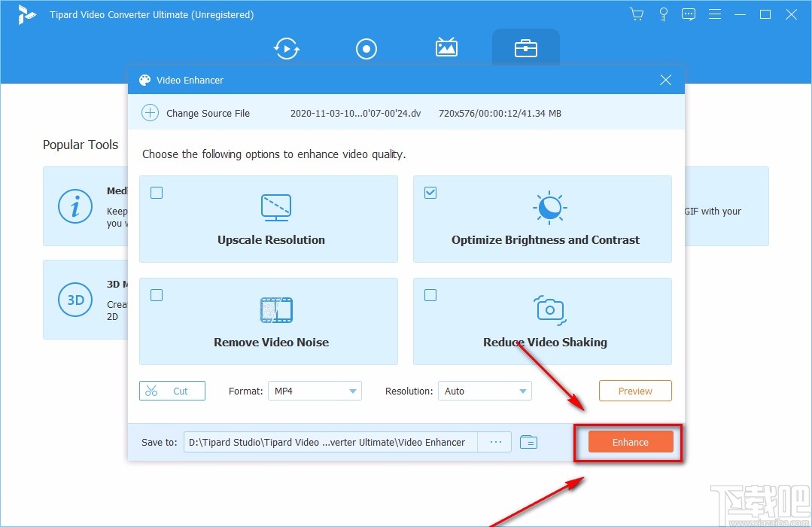The image size is (812, 527).
Task: Click the Media info 'i' icon
Action: click(75, 206)
